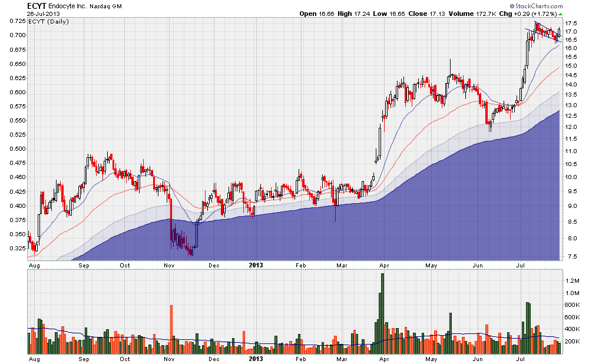The width and height of the screenshot is (589, 364).
Task: Click the 8.0 price label on right axis
Action: [x=572, y=238]
